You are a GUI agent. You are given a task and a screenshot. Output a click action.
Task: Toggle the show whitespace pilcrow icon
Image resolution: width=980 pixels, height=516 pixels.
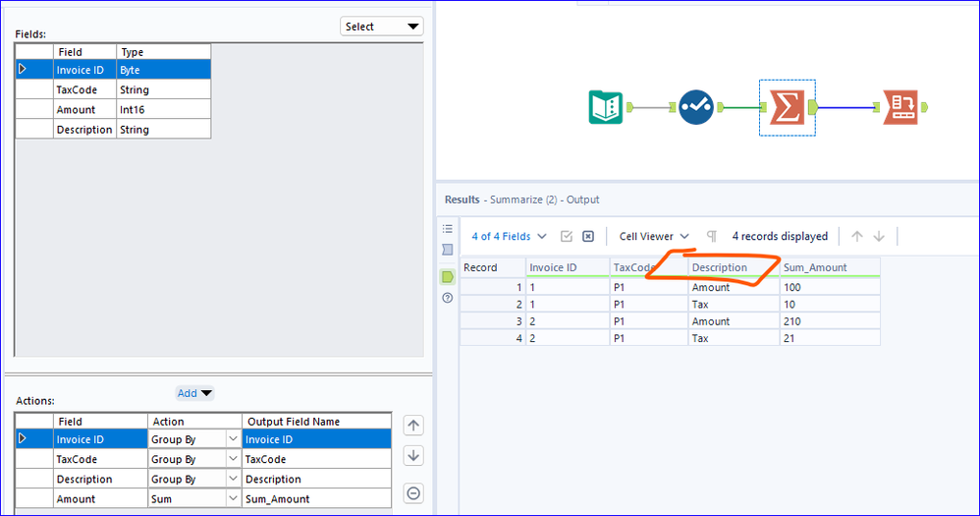click(x=711, y=236)
